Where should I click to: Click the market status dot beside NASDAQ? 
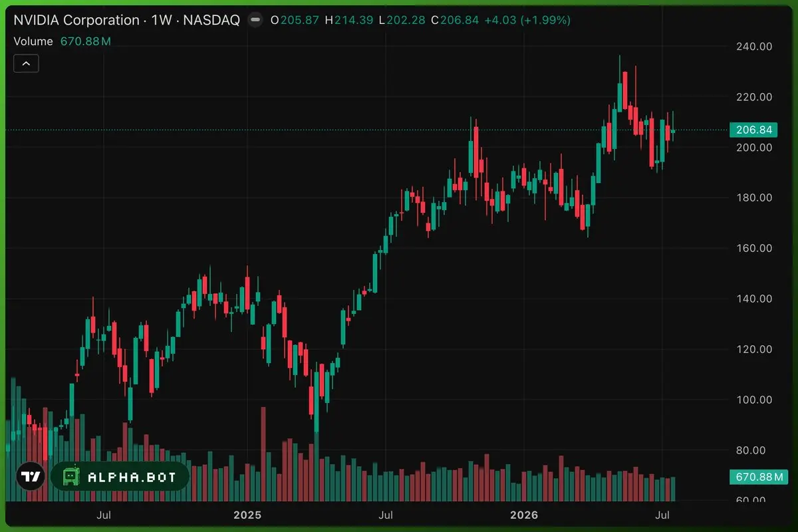click(255, 20)
